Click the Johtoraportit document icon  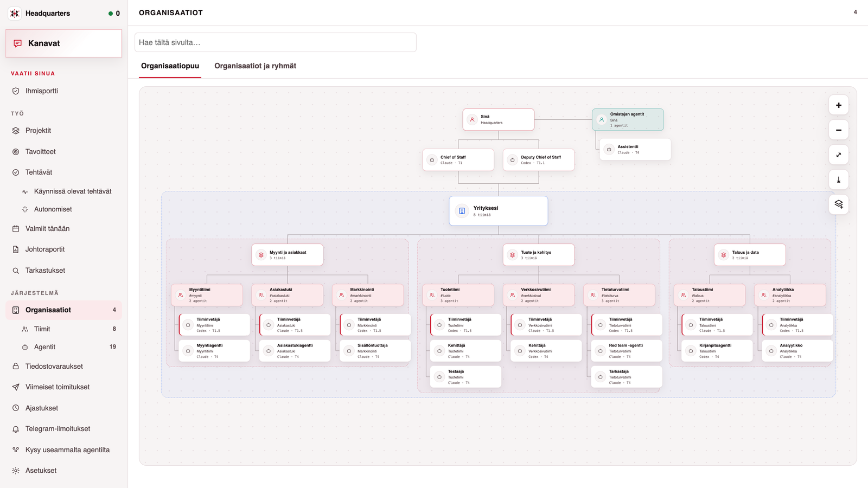click(16, 249)
